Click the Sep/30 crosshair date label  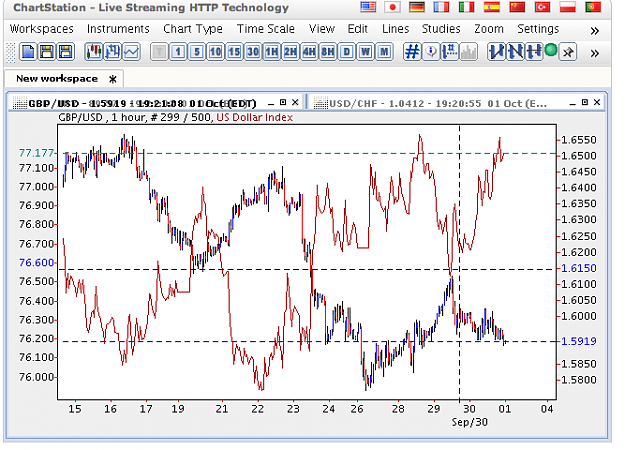pyautogui.click(x=470, y=422)
